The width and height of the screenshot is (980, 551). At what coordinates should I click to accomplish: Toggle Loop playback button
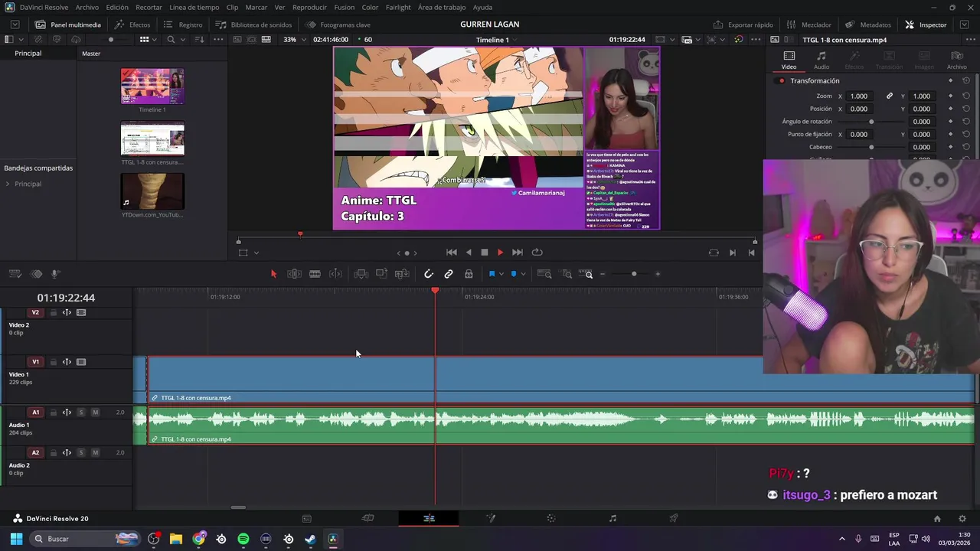[537, 253]
